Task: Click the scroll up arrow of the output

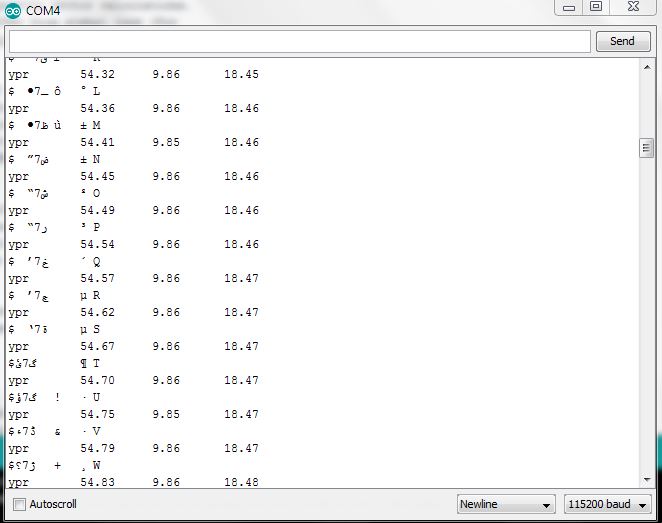Action: coord(646,67)
